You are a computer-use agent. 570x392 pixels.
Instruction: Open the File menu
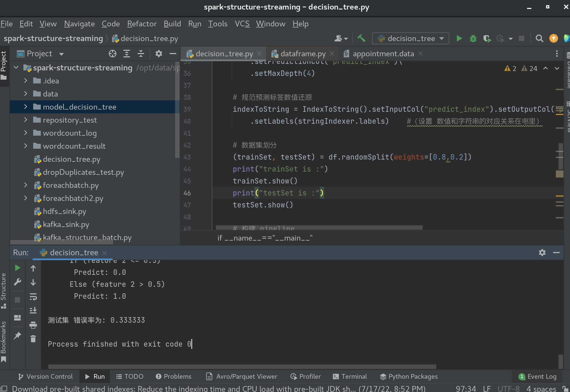tap(7, 24)
